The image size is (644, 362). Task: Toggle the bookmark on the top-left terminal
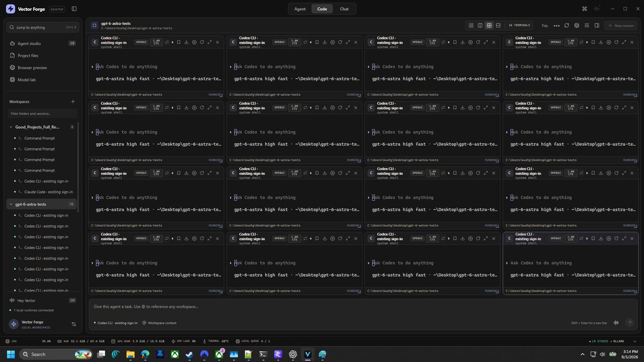(179, 42)
